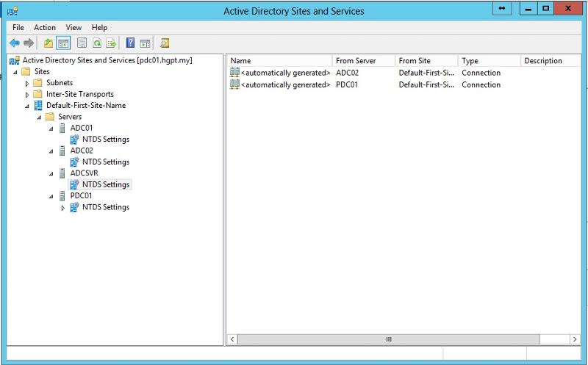Open Help via the question mark icon

click(130, 43)
